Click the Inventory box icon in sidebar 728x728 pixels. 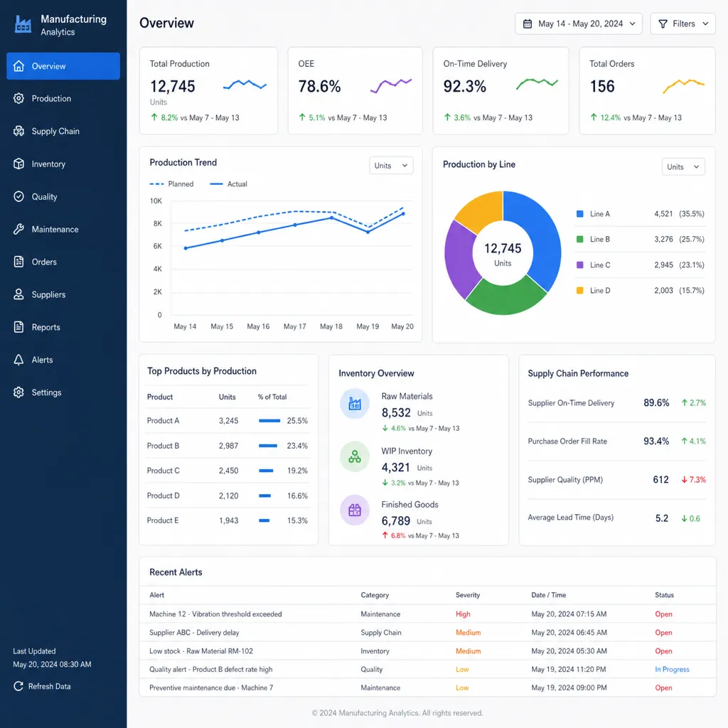[18, 164]
